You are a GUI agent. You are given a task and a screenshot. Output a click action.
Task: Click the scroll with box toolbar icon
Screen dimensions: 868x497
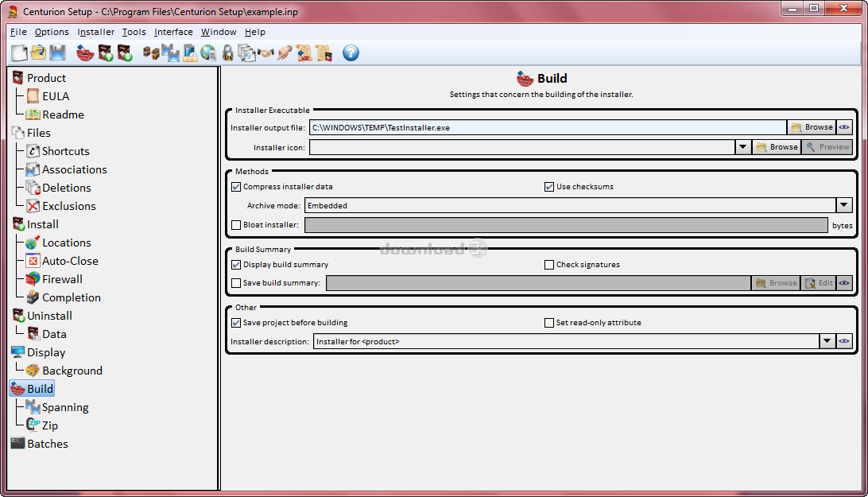point(324,53)
